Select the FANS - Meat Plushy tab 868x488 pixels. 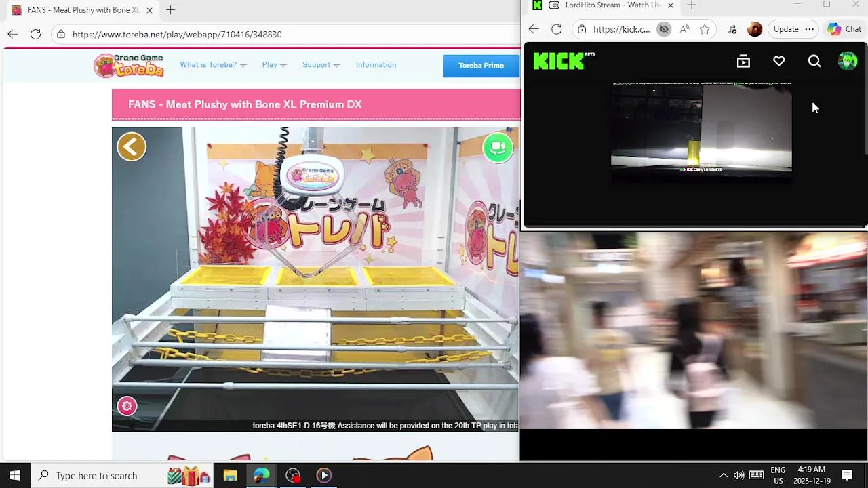click(83, 10)
